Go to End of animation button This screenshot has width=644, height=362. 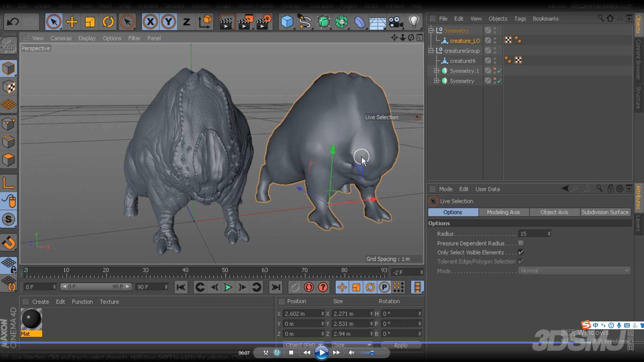coord(275,287)
